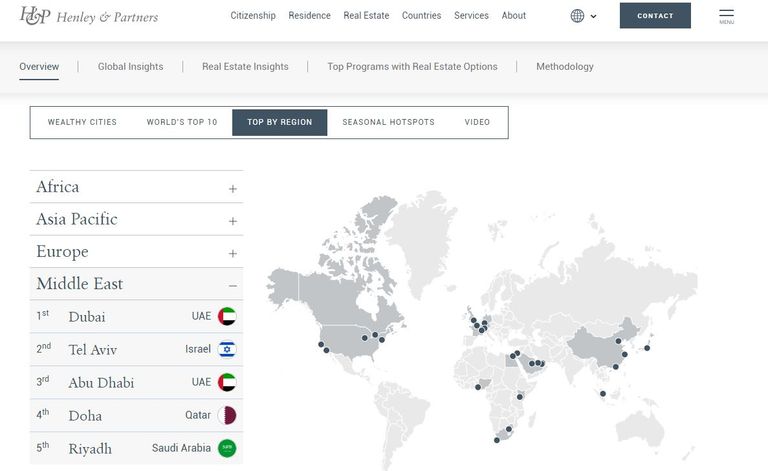Click the Henley & Partners logo

89,16
